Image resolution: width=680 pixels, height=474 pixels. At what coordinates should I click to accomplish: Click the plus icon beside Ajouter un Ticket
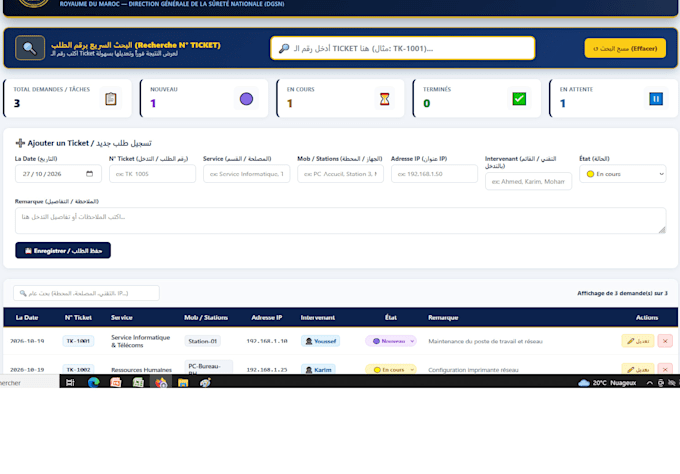[20, 143]
